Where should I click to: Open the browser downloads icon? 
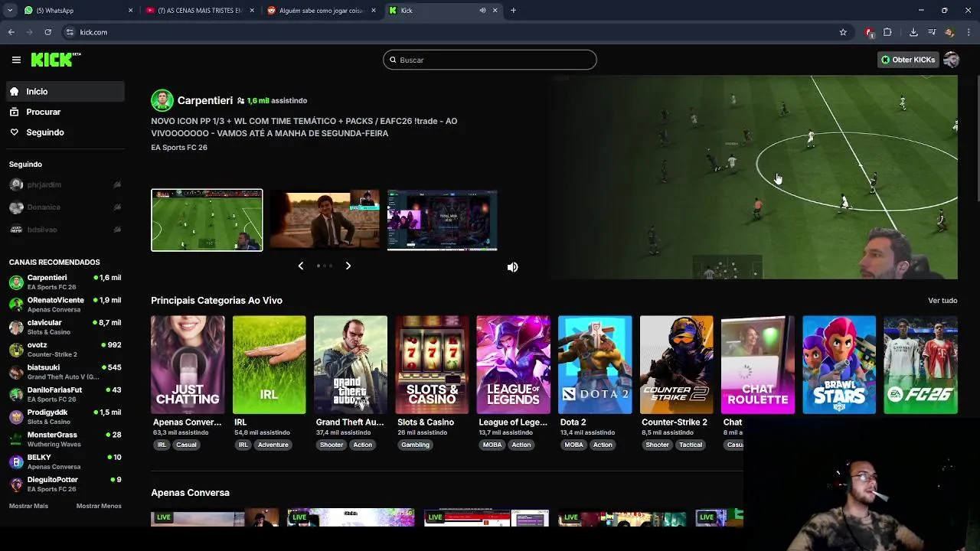(x=913, y=32)
